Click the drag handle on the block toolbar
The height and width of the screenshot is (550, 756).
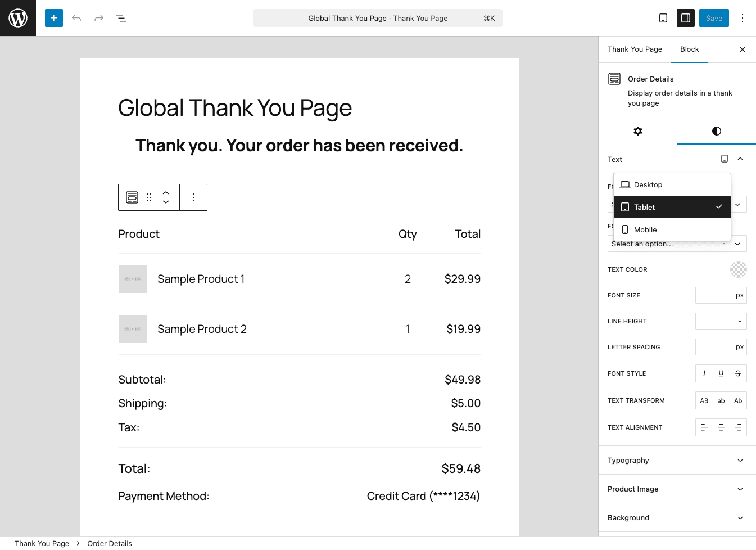[149, 197]
